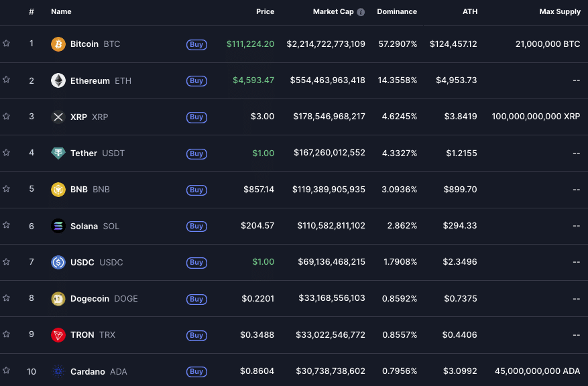
Task: Toggle BNB watchlist star
Action: click(7, 189)
